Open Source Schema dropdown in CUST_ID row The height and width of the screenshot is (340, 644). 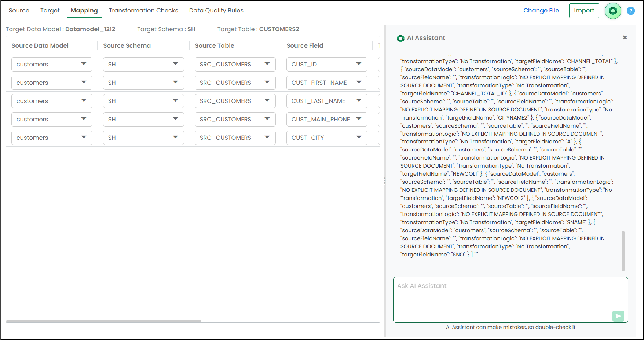pyautogui.click(x=143, y=64)
